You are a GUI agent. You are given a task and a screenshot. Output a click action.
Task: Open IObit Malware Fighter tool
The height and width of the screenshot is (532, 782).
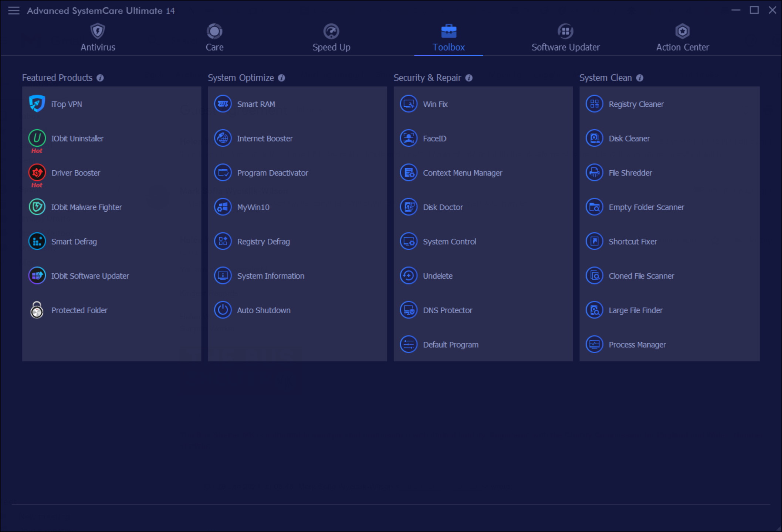(87, 207)
